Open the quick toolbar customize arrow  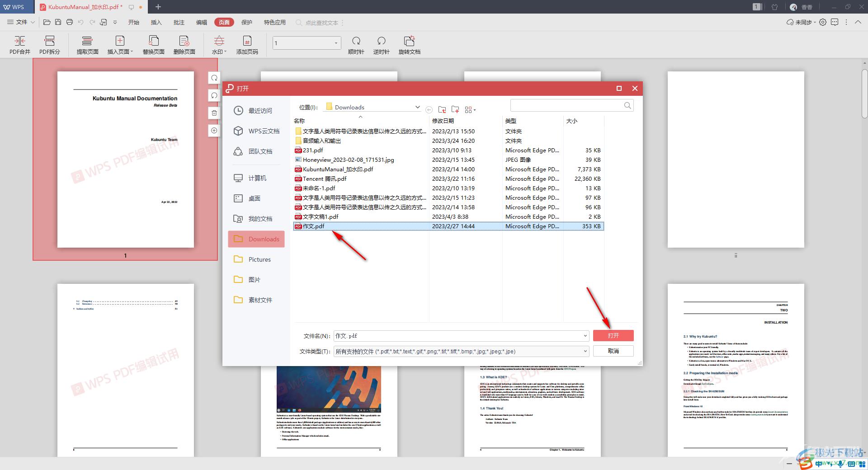115,22
